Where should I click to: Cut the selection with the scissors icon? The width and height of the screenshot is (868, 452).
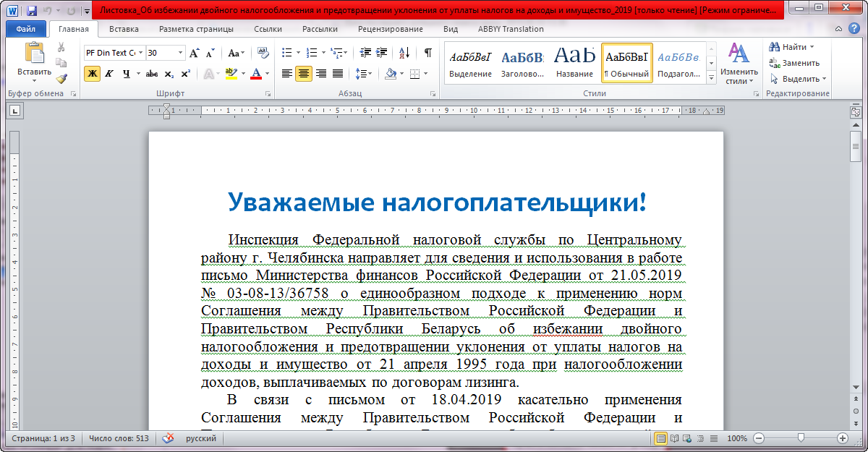point(61,48)
